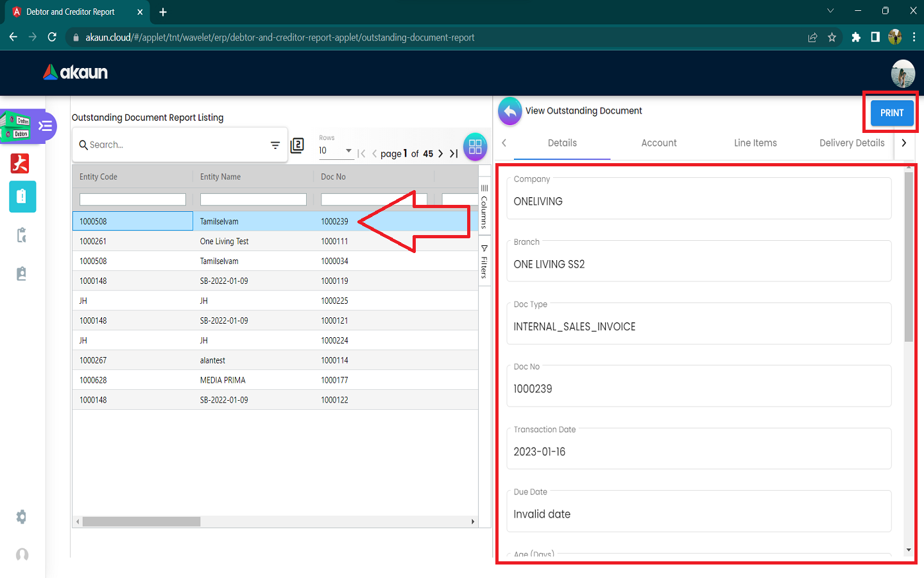The image size is (924, 578).
Task: Select the highlighted clipboard alert sidebar icon
Action: [x=22, y=197]
